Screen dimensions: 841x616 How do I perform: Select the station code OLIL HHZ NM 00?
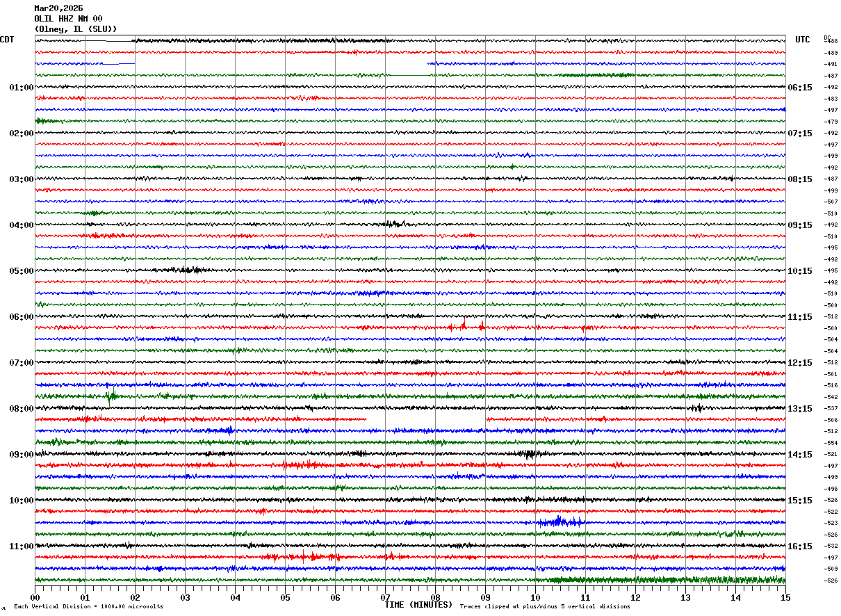(68, 19)
